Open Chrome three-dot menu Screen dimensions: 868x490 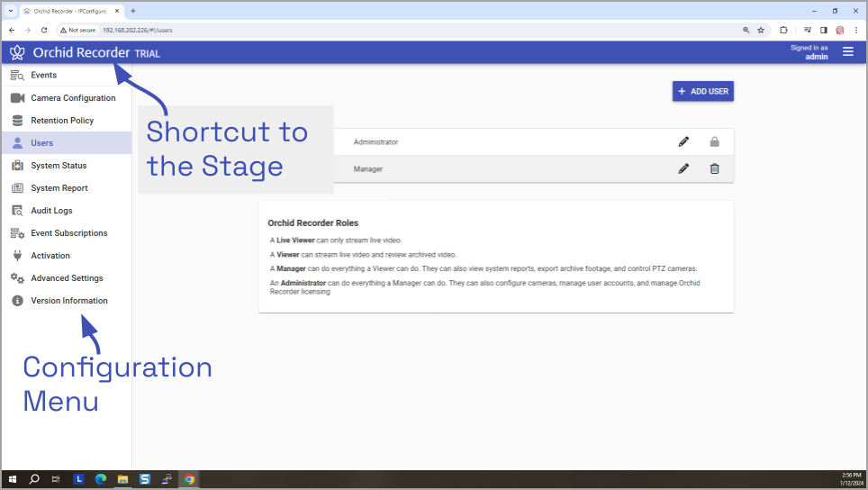click(x=855, y=30)
